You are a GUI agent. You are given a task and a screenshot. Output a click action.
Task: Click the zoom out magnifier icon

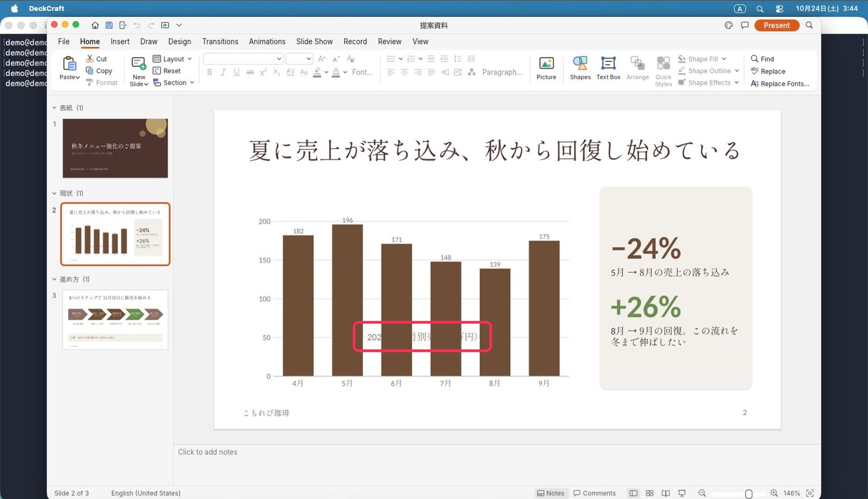(x=702, y=493)
